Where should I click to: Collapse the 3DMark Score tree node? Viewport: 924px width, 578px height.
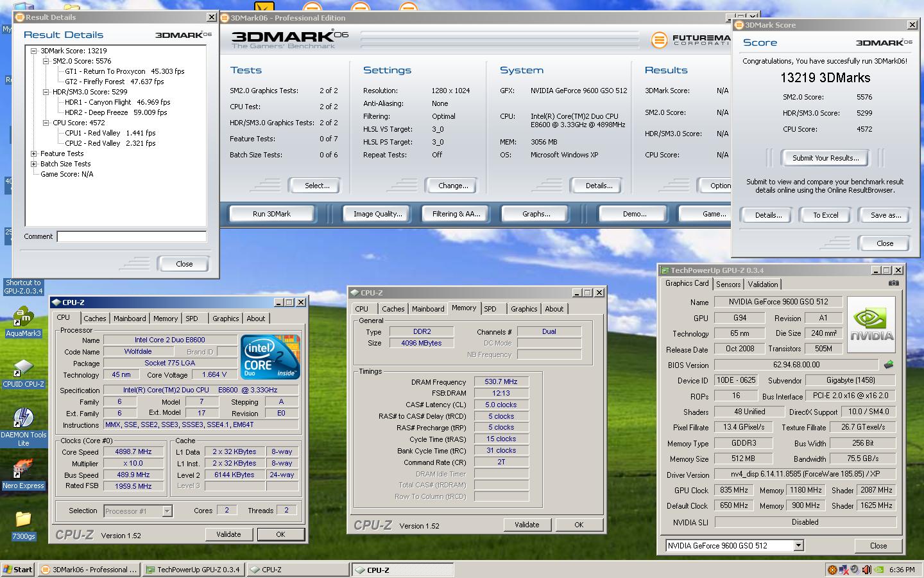tap(33, 51)
